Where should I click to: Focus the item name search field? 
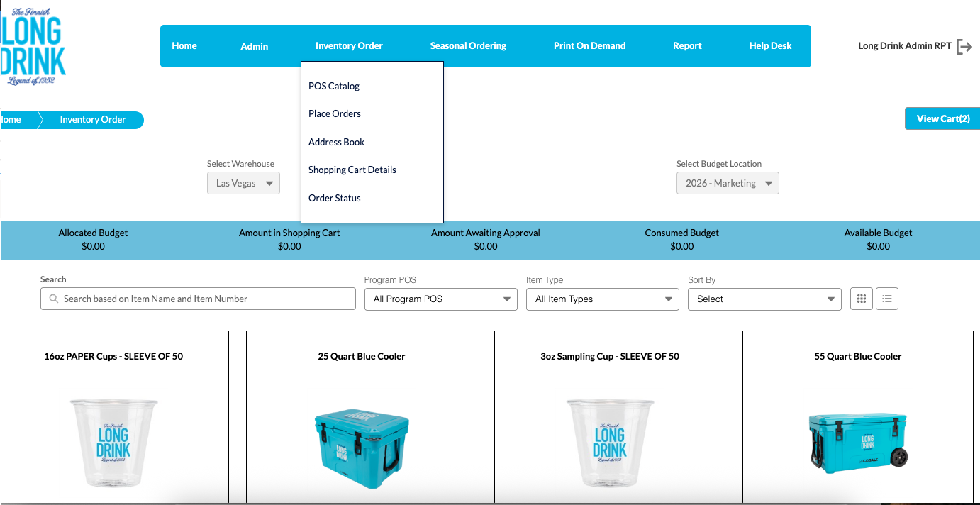(206, 299)
